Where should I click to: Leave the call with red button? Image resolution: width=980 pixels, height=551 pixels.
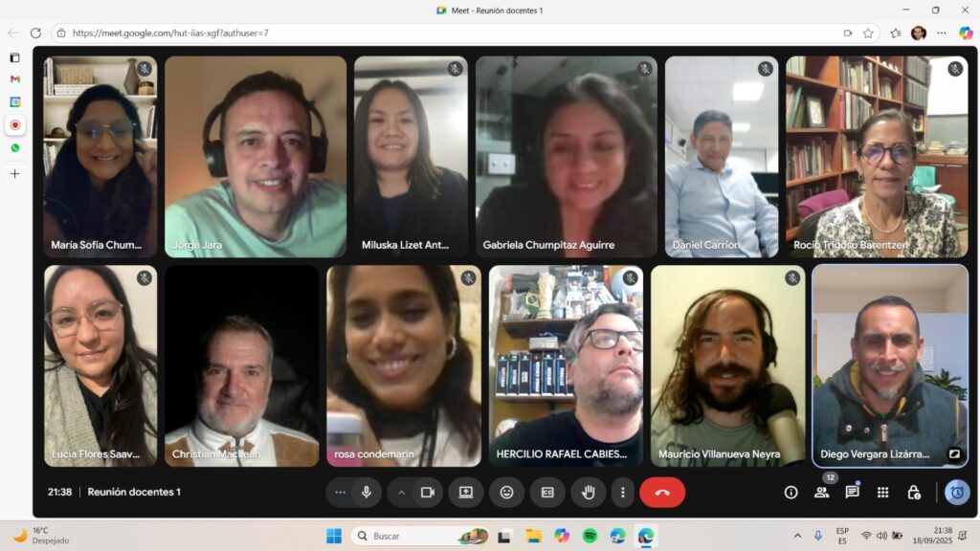(x=662, y=492)
